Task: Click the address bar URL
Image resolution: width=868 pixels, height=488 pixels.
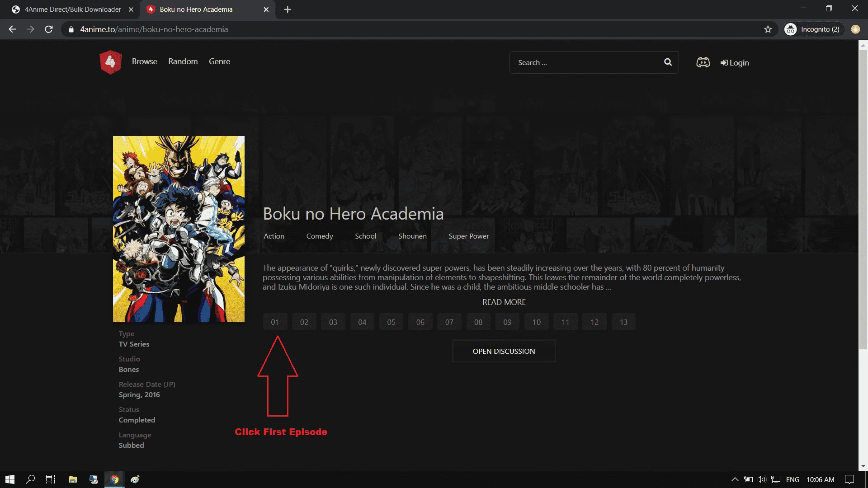Action: point(154,29)
